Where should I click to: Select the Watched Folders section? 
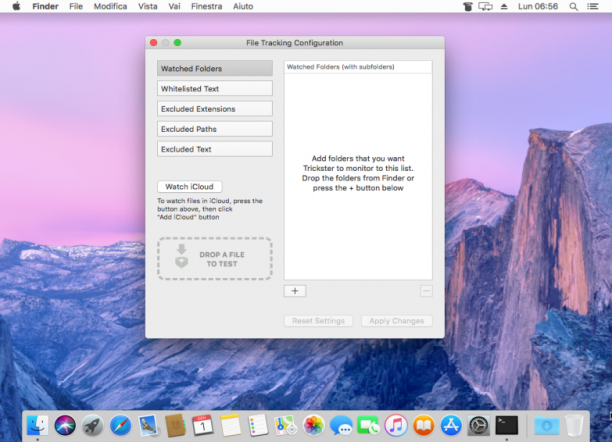point(215,68)
